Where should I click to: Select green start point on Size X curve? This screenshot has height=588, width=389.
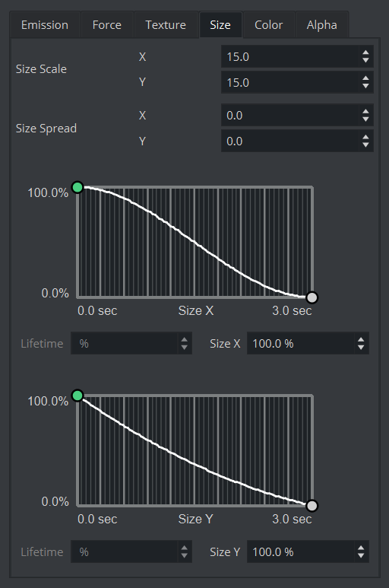[x=77, y=187]
